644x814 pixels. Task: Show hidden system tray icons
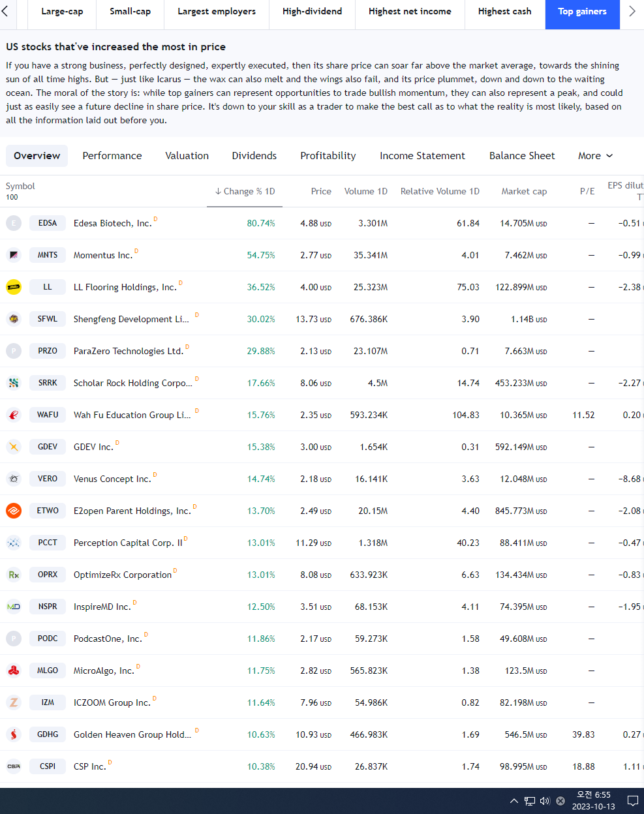514,801
